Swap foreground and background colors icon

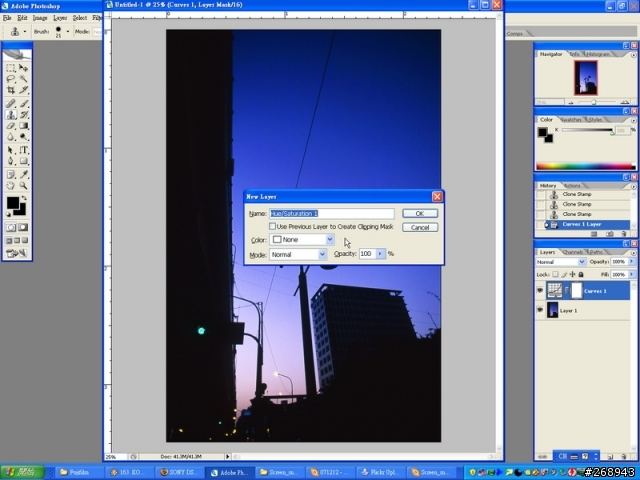(24, 198)
